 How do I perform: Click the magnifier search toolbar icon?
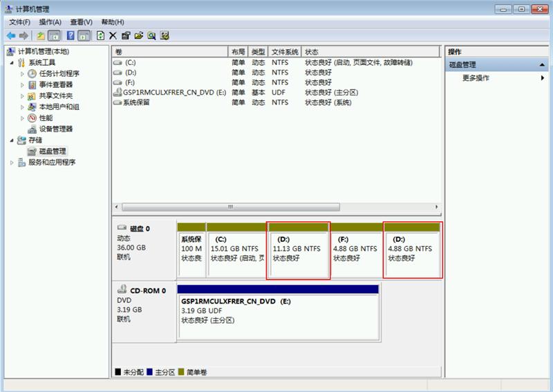[x=151, y=35]
